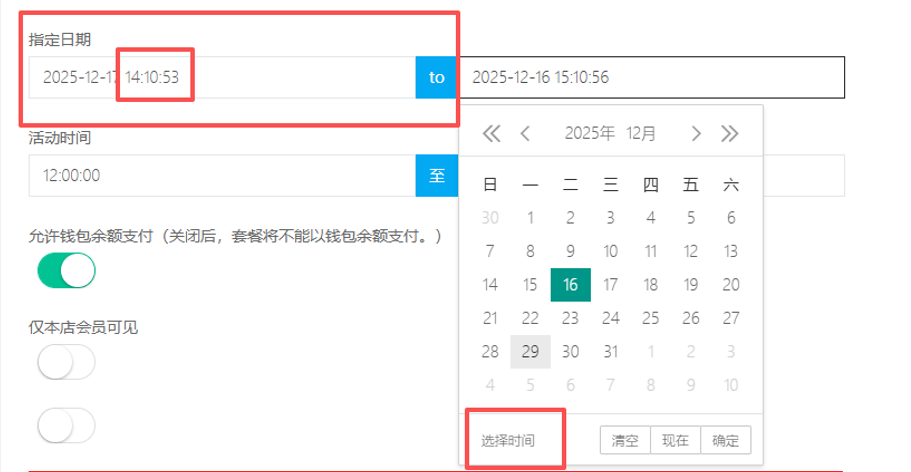Go to previous month with left arrow
This screenshot has width=911, height=472.
(525, 134)
